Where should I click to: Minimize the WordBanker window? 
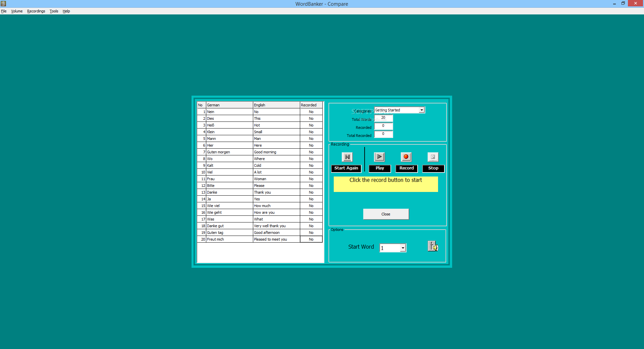pyautogui.click(x=614, y=3)
